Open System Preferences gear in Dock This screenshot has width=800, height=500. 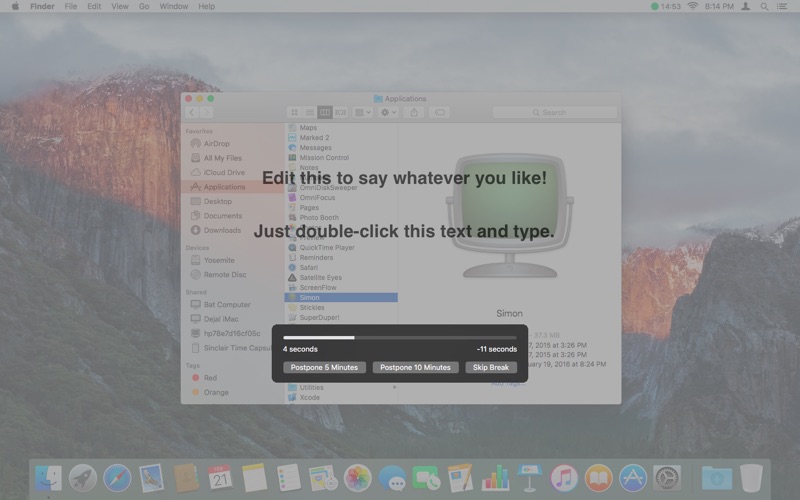click(x=667, y=478)
